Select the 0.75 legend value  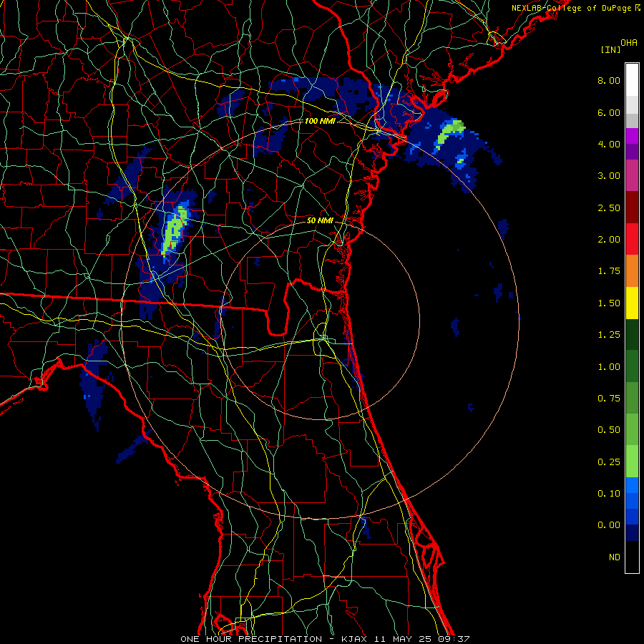pos(609,399)
